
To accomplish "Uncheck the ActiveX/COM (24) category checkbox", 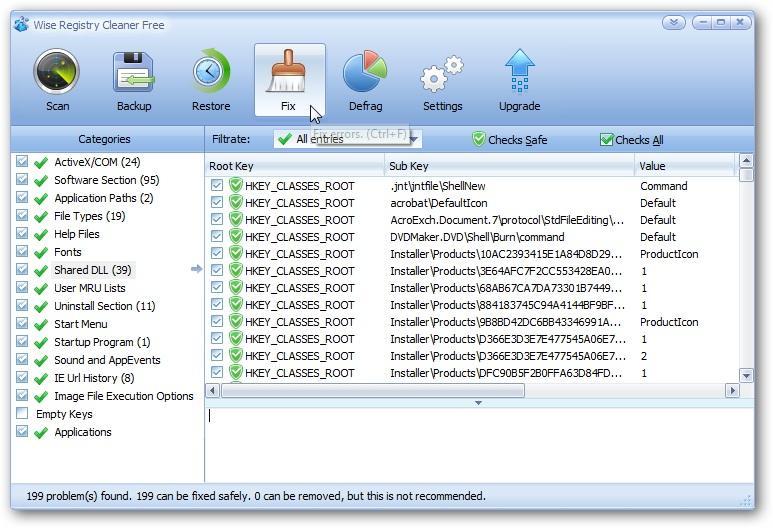I will [x=22, y=161].
